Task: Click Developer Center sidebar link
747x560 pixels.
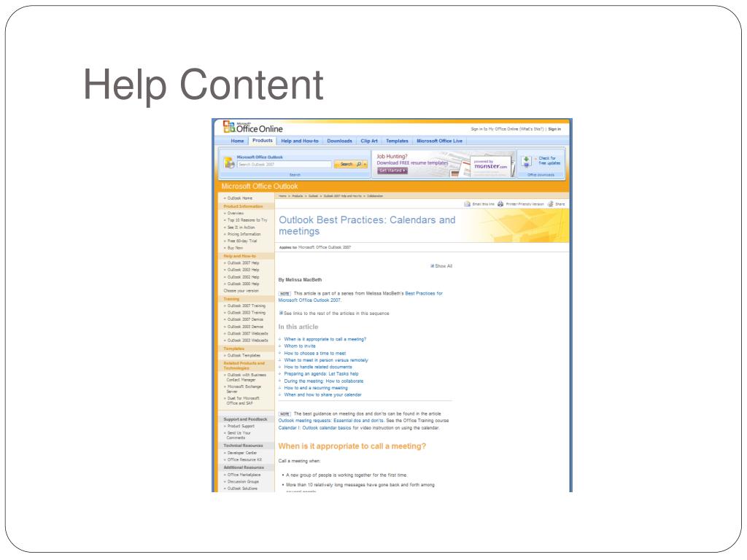Action: point(242,453)
